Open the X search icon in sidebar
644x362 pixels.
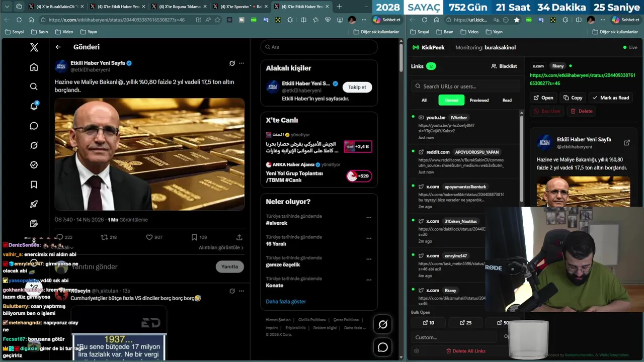[34, 86]
